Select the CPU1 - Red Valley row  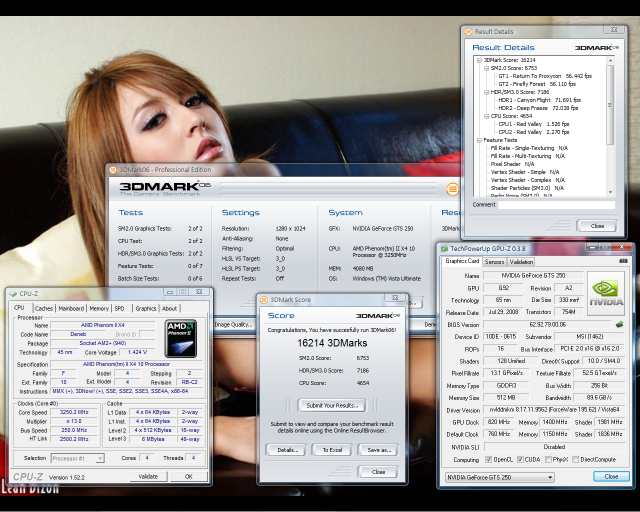pyautogui.click(x=533, y=124)
